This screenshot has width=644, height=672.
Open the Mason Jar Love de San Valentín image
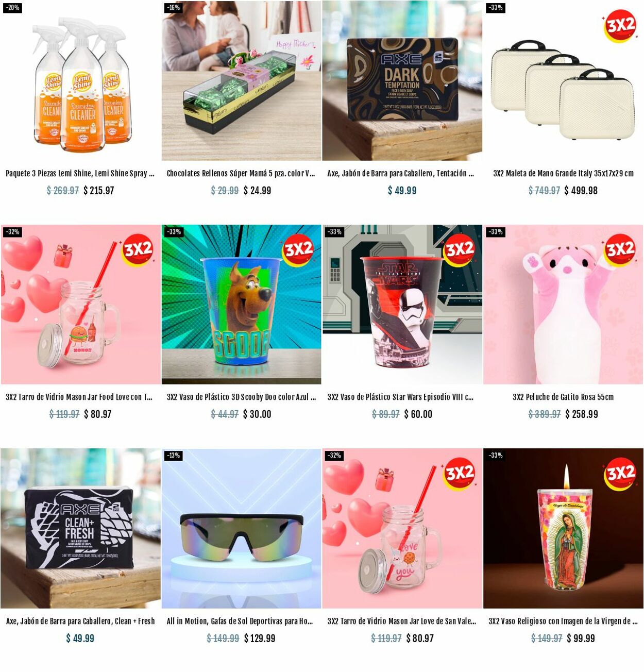[x=402, y=528]
